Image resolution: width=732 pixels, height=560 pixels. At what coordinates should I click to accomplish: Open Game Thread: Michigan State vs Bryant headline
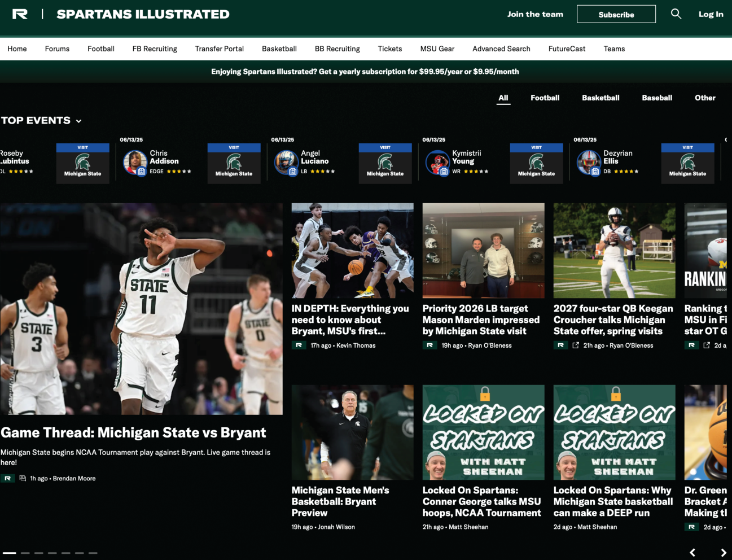[x=133, y=432]
